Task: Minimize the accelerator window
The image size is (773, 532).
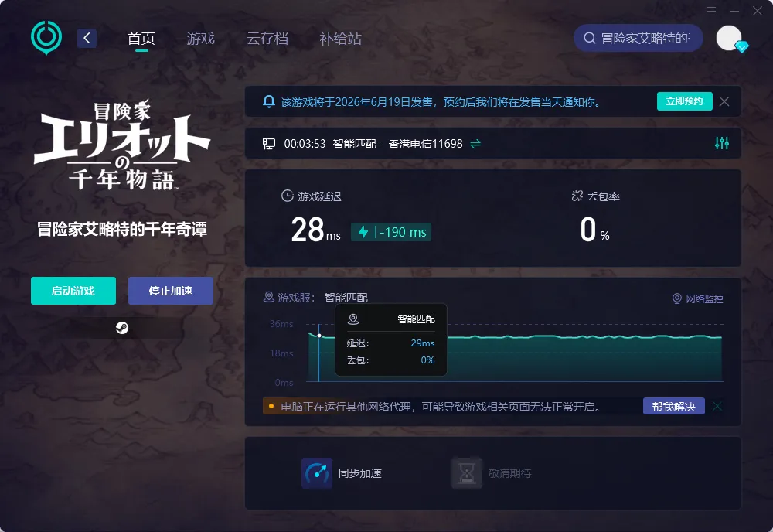Action: (734, 11)
